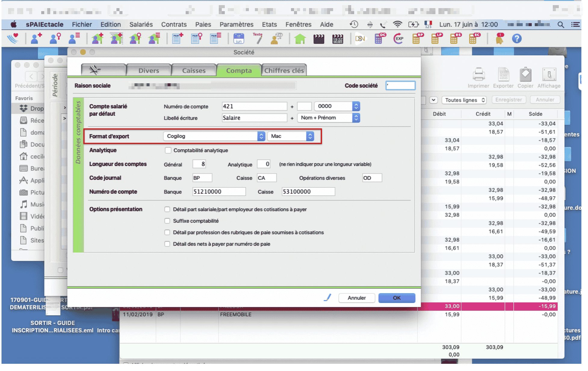Click the Opérations diverses OD field
This screenshot has height=371, width=588.
pos(372,178)
